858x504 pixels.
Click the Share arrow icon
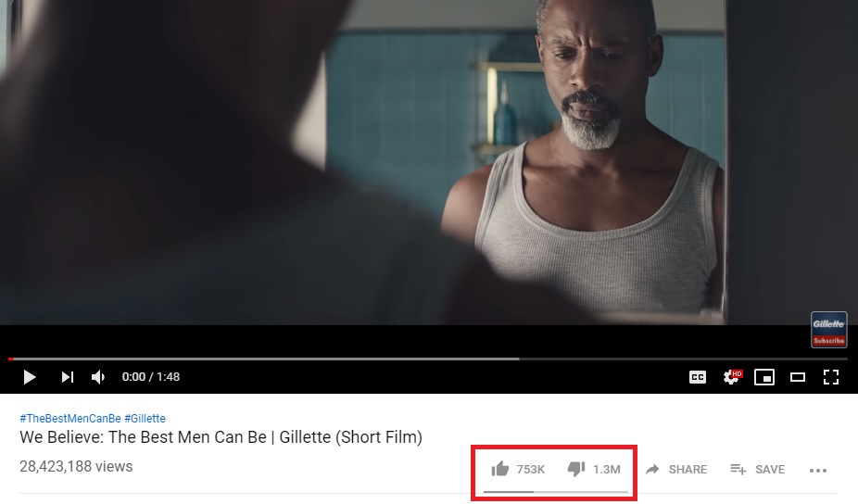point(652,469)
